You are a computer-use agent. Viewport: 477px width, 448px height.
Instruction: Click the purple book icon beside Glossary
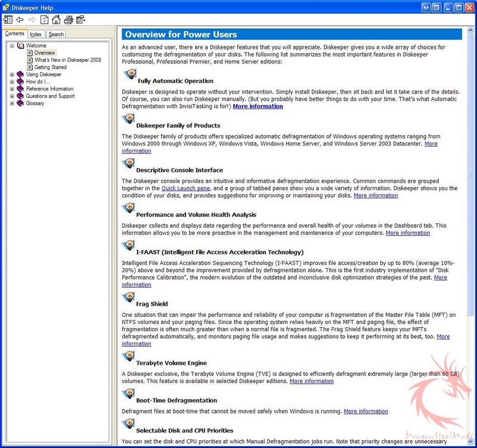[20, 103]
